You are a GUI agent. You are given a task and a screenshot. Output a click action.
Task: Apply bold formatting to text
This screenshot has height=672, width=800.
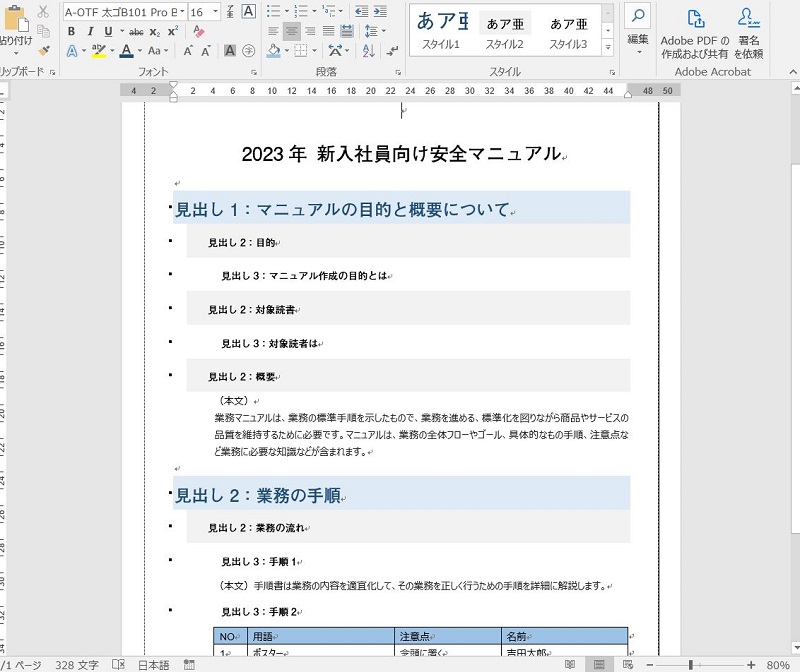coord(71,31)
